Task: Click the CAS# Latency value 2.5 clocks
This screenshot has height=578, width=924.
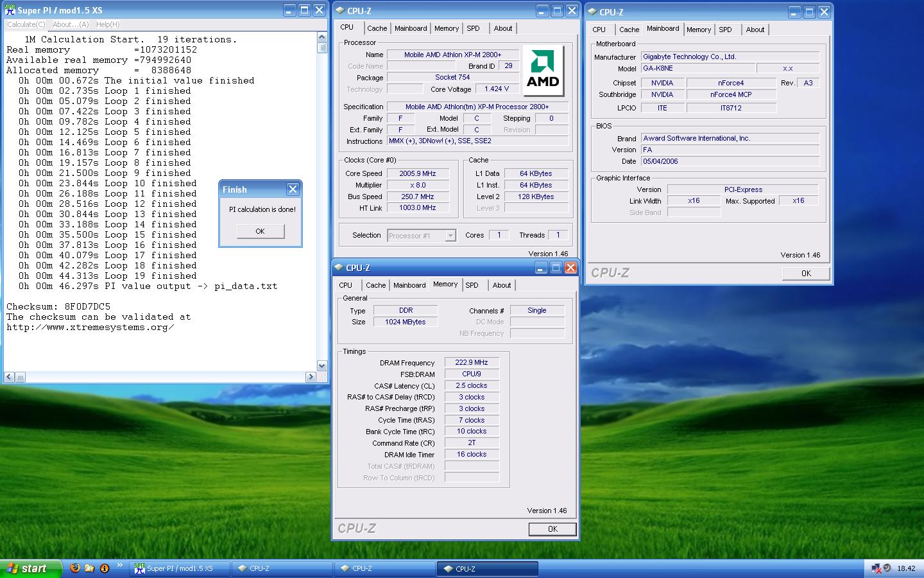Action: click(x=472, y=385)
